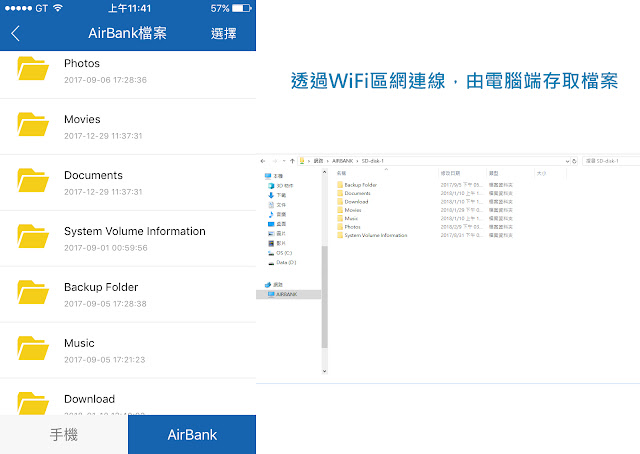
Task: Tap the WiFi icon in phone status bar
Action: point(58,8)
